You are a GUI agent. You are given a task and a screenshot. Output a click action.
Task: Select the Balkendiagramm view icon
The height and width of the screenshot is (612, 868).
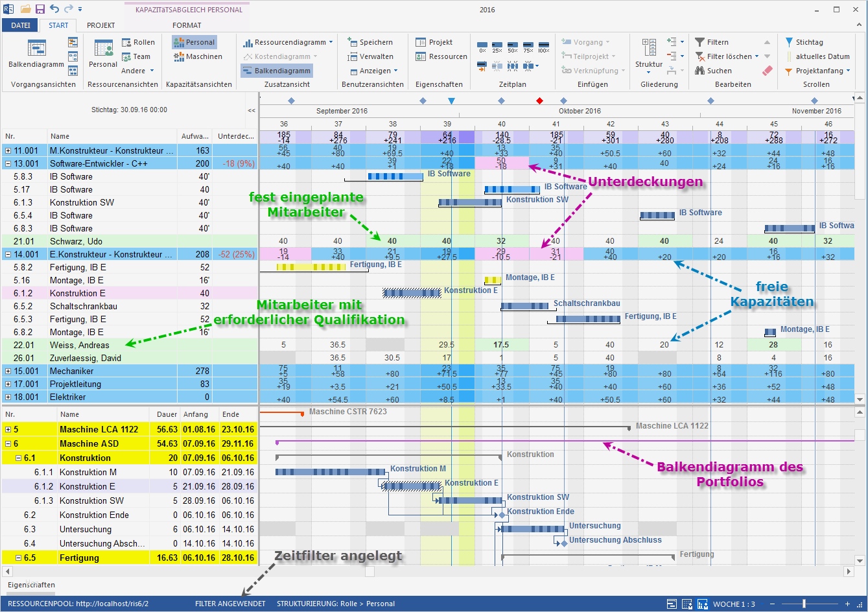pyautogui.click(x=37, y=51)
